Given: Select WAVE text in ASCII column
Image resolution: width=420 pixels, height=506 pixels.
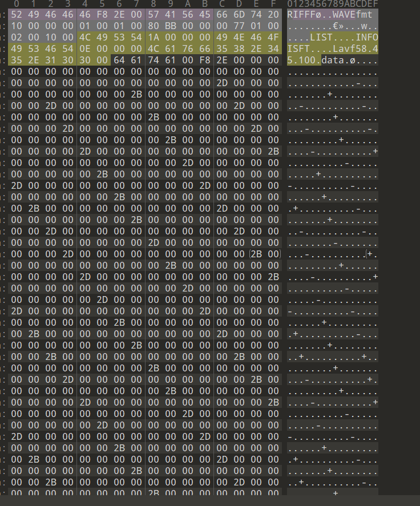Looking at the screenshot, I should pos(345,14).
